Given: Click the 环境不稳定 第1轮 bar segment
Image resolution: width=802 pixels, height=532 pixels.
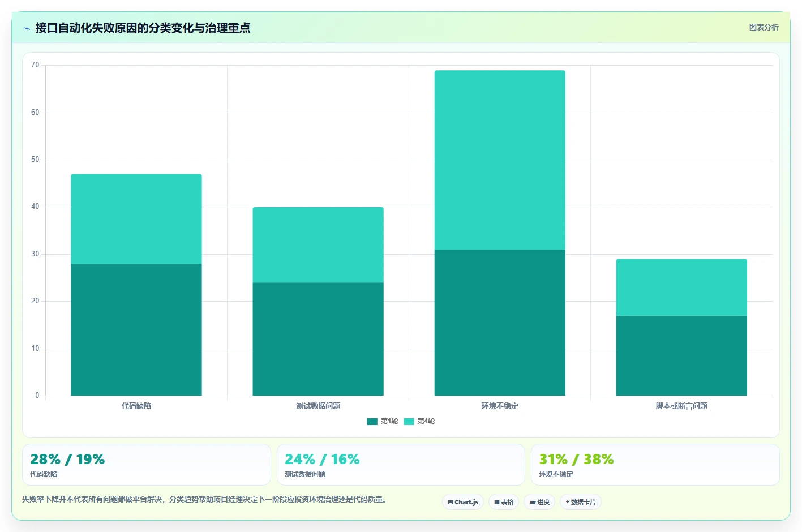Looking at the screenshot, I should (x=500, y=323).
